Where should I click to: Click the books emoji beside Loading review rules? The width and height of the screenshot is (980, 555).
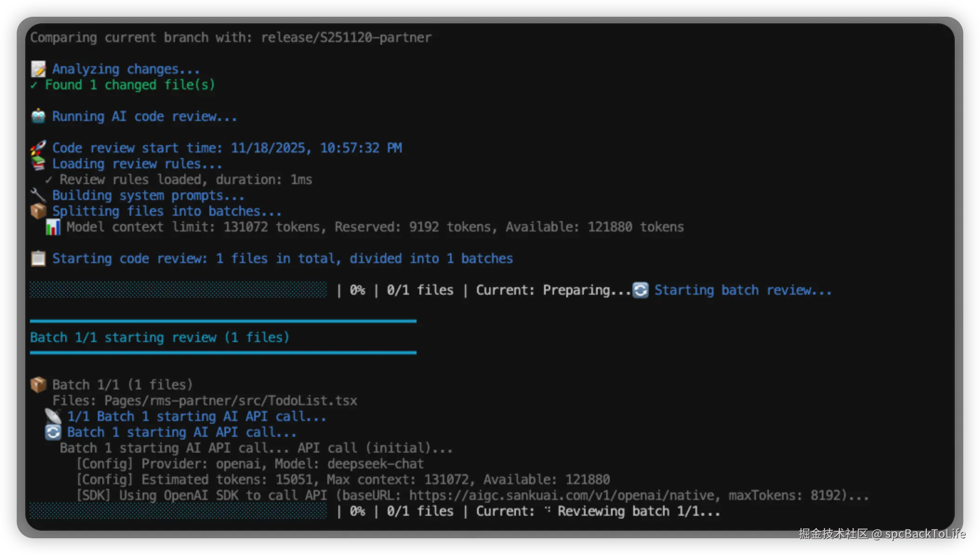(x=39, y=164)
